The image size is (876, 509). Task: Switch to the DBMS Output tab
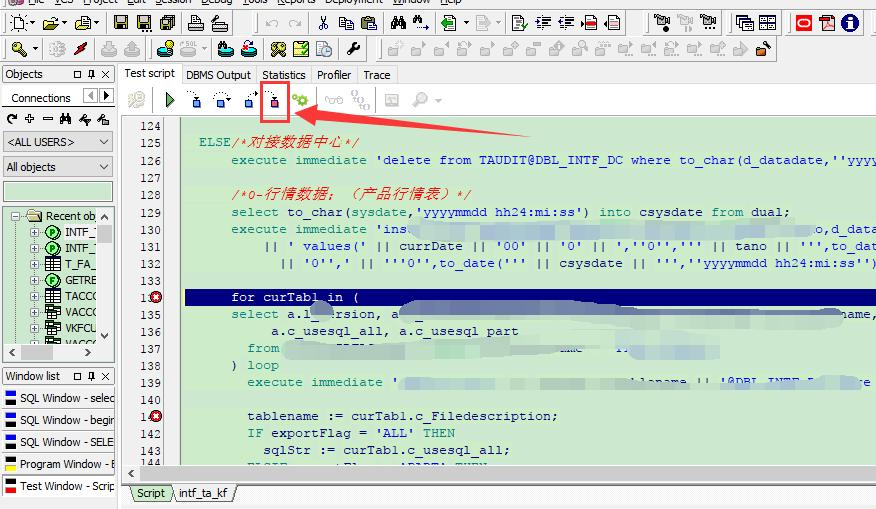point(218,75)
